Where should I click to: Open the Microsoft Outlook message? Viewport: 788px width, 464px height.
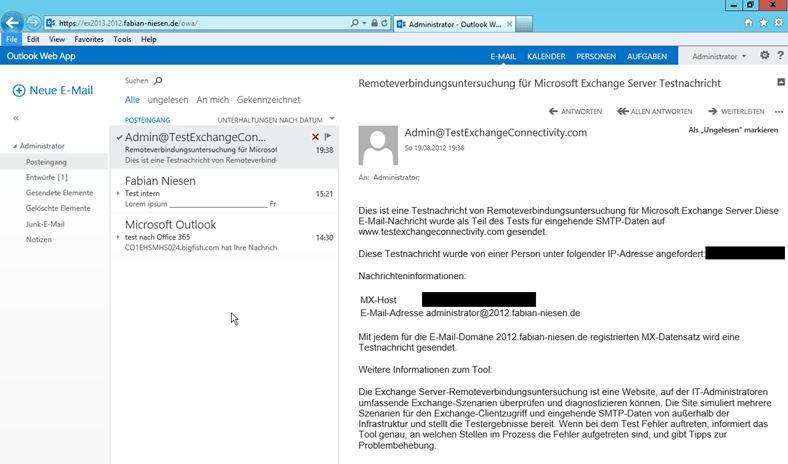click(224, 235)
